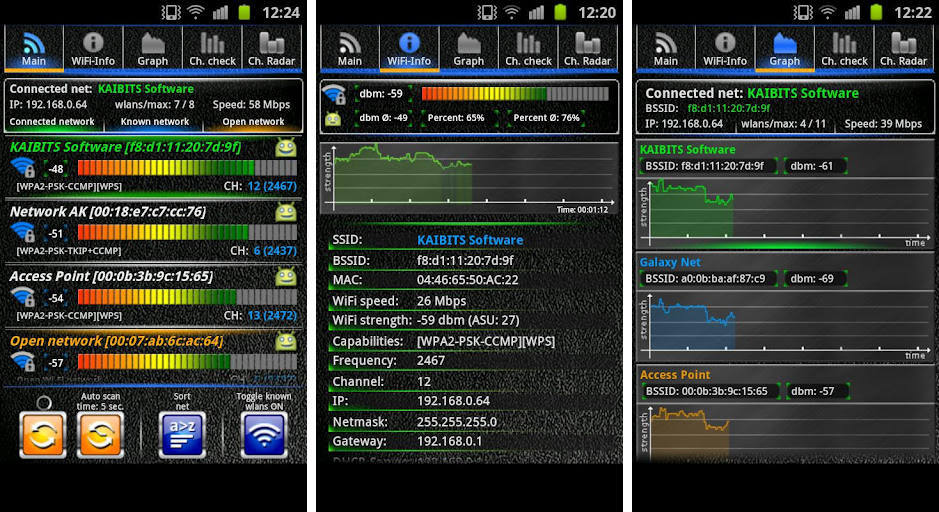Image resolution: width=939 pixels, height=512 pixels.
Task: Toggle known wlans ON button
Action: [264, 435]
